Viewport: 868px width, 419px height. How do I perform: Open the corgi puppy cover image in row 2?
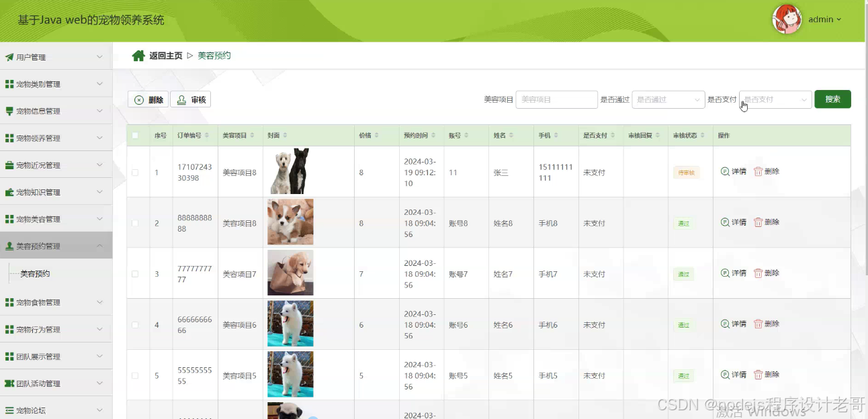tap(290, 222)
